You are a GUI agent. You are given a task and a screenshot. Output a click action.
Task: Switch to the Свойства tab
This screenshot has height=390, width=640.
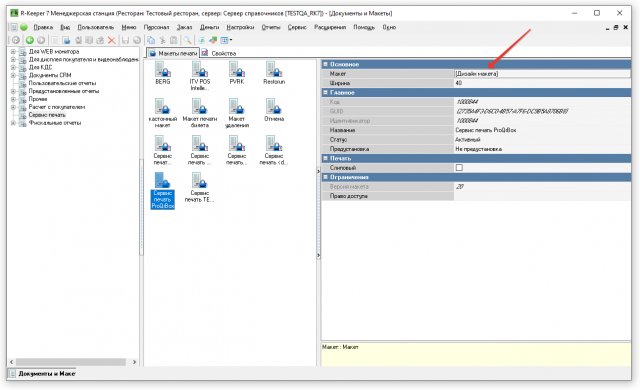tap(219, 53)
